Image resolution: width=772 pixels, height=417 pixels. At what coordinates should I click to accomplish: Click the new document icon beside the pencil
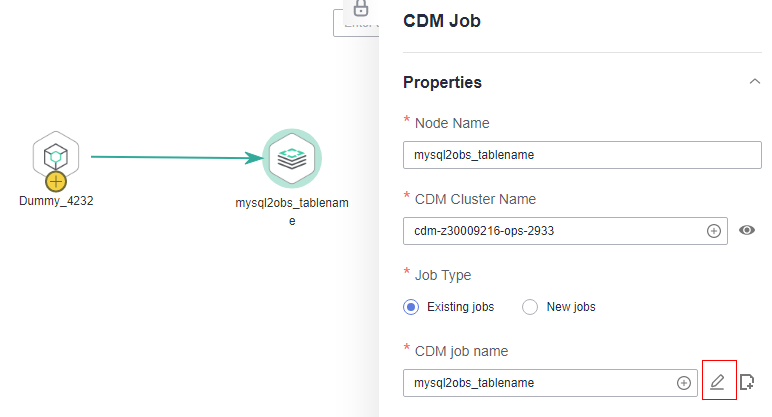(x=746, y=382)
